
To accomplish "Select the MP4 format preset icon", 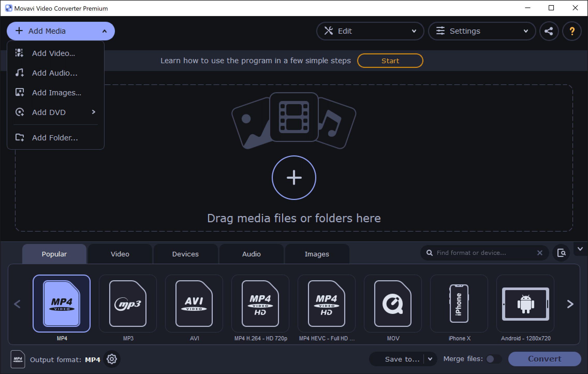I will pos(62,303).
